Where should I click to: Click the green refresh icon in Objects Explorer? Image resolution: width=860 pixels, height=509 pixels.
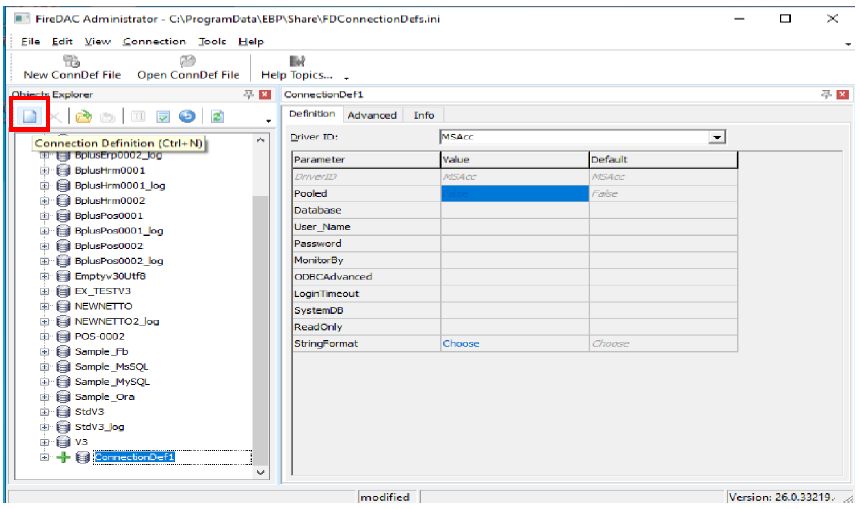(x=217, y=116)
